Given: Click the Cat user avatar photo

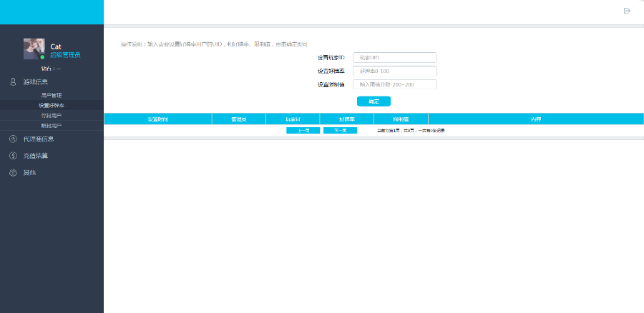Looking at the screenshot, I should 34,49.
